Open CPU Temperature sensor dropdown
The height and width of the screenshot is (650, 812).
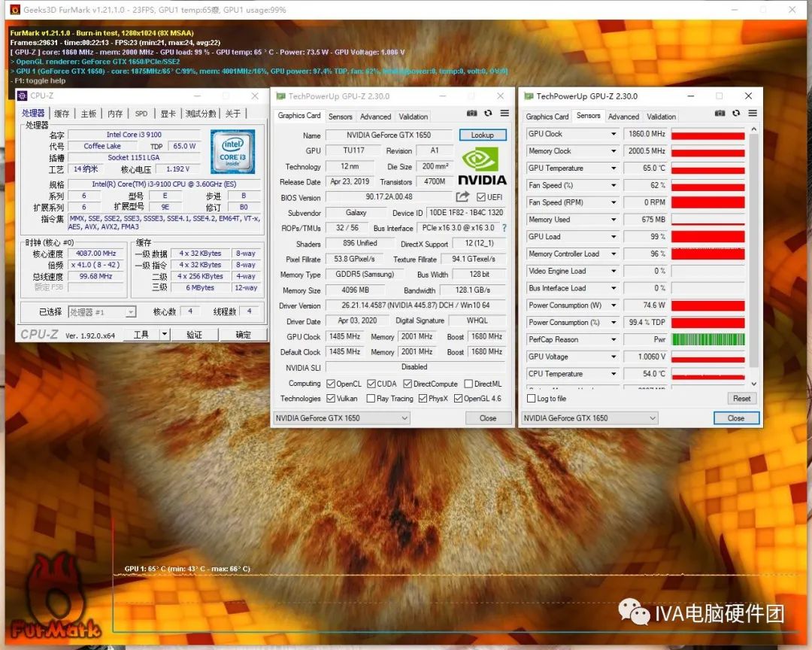point(614,374)
